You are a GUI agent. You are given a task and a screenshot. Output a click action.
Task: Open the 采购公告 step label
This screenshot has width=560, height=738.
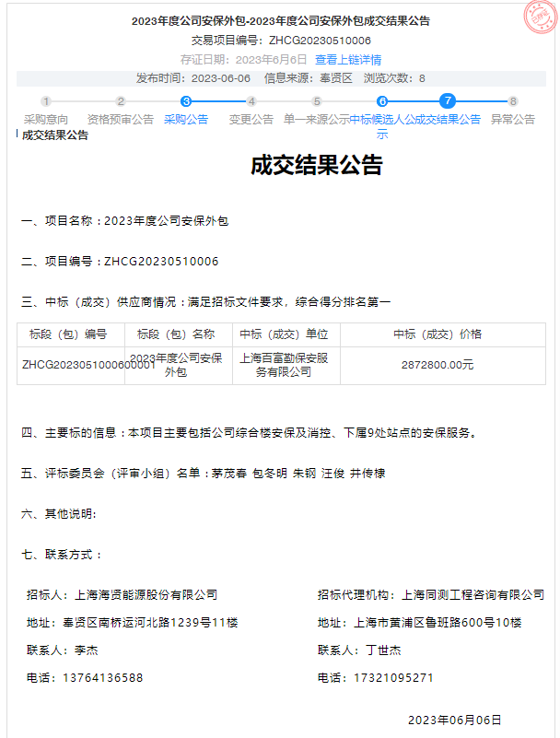(x=186, y=120)
